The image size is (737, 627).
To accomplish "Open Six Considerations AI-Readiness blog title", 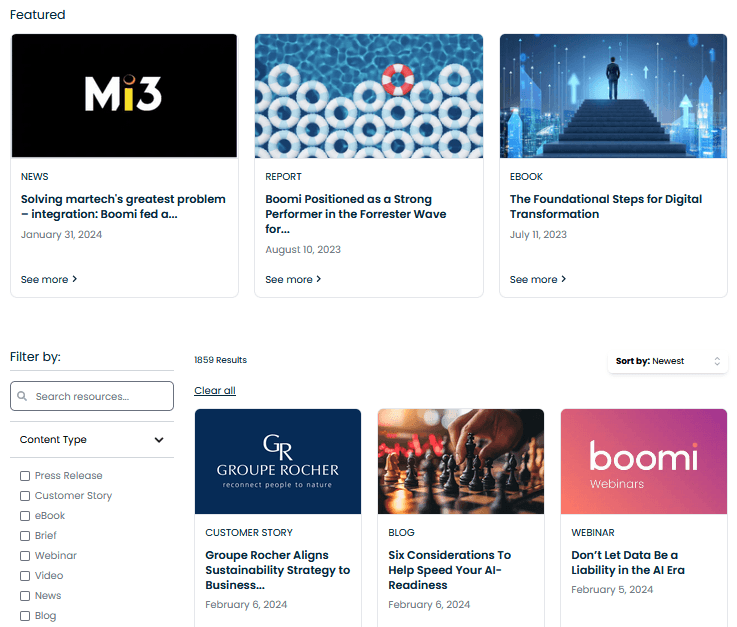I will pos(449,569).
